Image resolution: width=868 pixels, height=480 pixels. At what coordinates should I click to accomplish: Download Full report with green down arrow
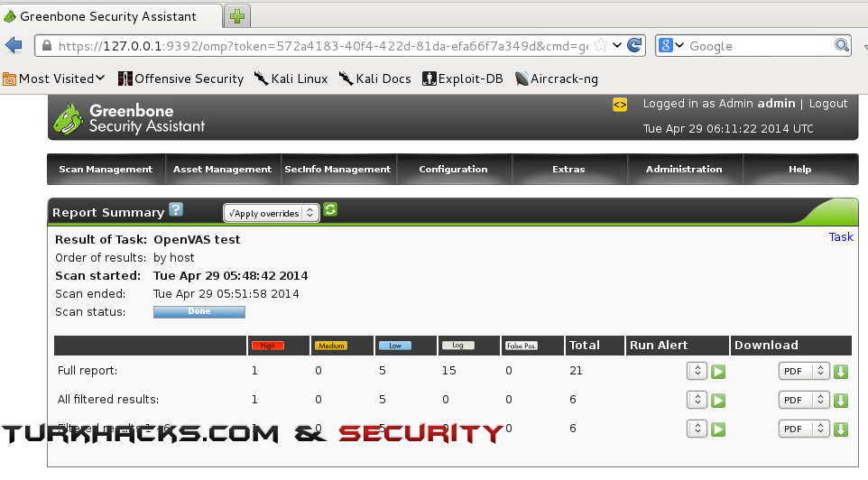841,372
